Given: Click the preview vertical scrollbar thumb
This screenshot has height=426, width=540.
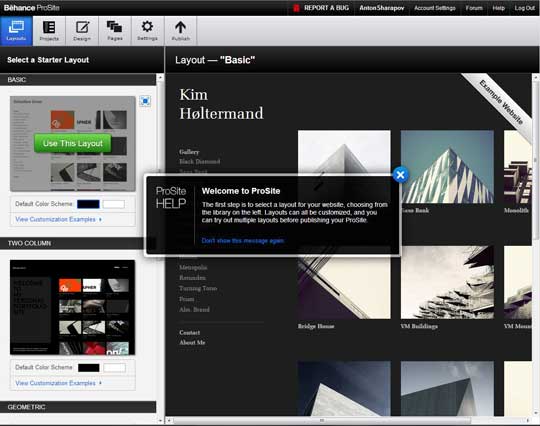Looking at the screenshot, I should [536, 160].
